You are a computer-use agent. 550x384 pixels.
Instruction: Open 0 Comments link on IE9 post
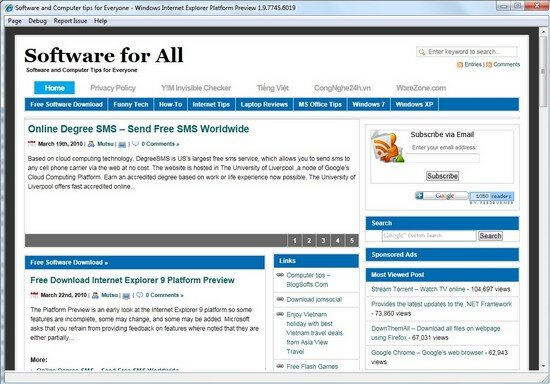(165, 295)
